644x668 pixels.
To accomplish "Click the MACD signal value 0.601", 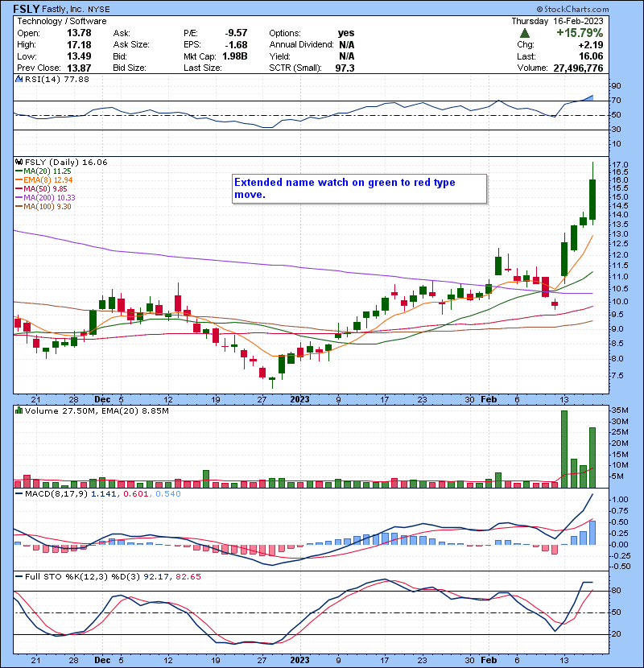I will [135, 494].
